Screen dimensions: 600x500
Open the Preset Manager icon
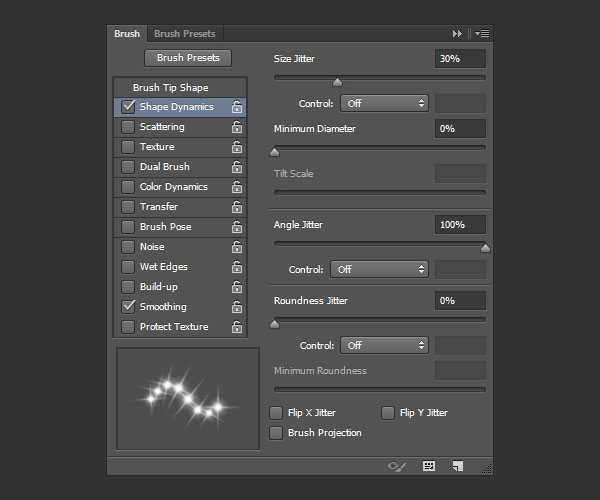(429, 466)
